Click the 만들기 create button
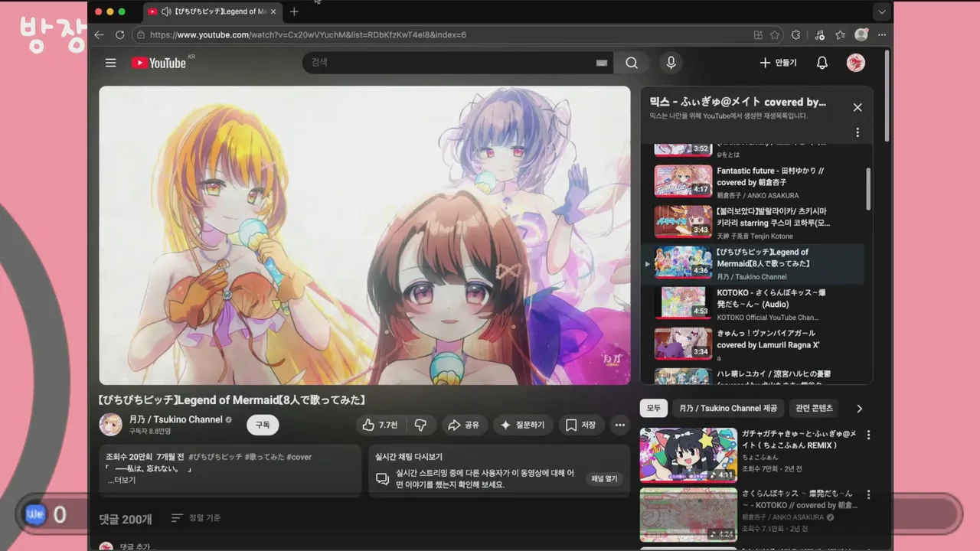The width and height of the screenshot is (980, 551). 778,63
